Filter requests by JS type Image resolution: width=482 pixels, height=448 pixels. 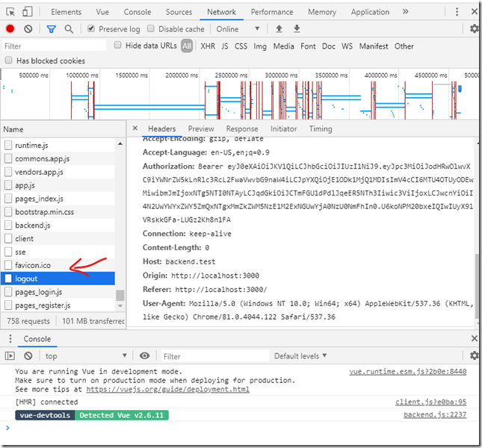pos(225,46)
